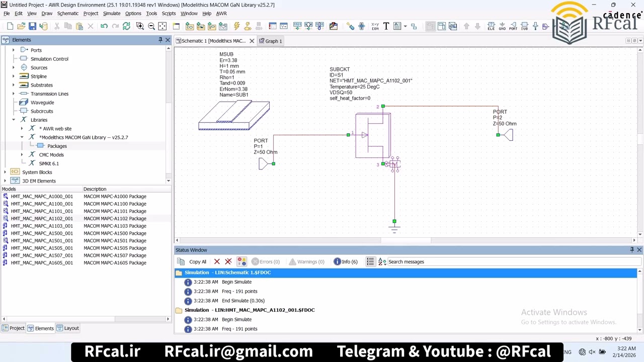Save the project with the floppy disk icon
The image size is (644, 362).
click(32, 26)
